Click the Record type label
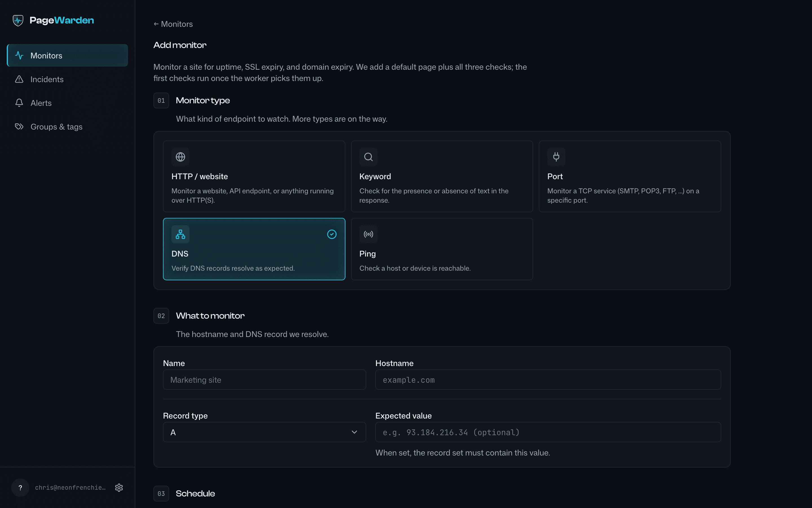This screenshot has height=508, width=812. coord(185,416)
